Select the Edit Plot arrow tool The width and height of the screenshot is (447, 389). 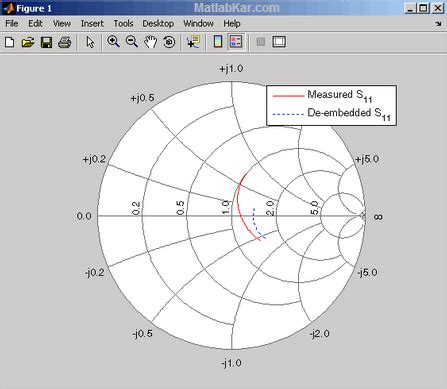click(90, 42)
